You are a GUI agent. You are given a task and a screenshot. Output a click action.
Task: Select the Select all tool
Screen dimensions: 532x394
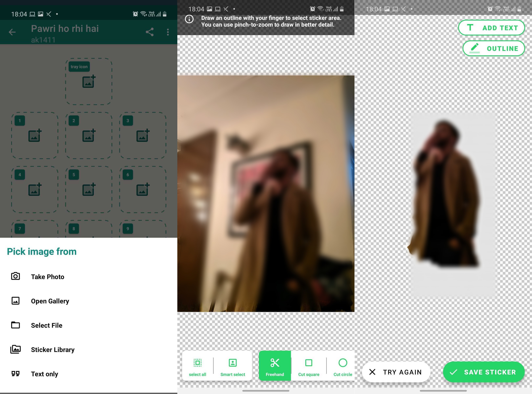point(198,366)
